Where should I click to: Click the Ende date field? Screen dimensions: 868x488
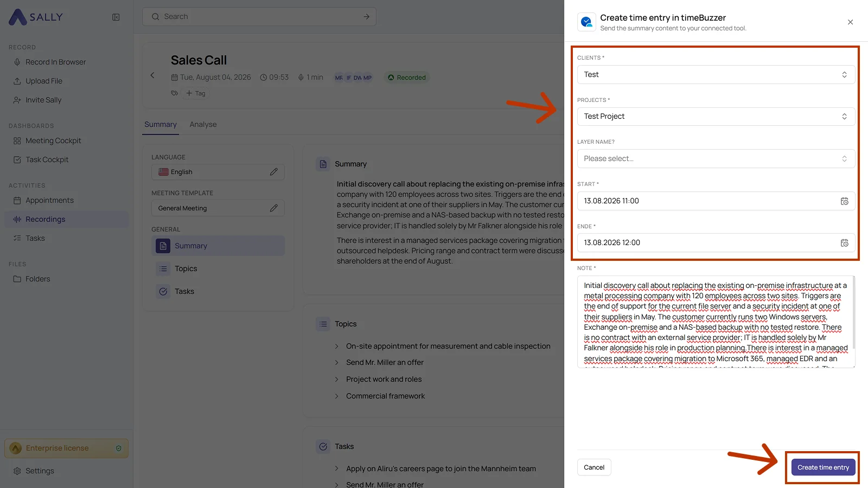click(716, 242)
